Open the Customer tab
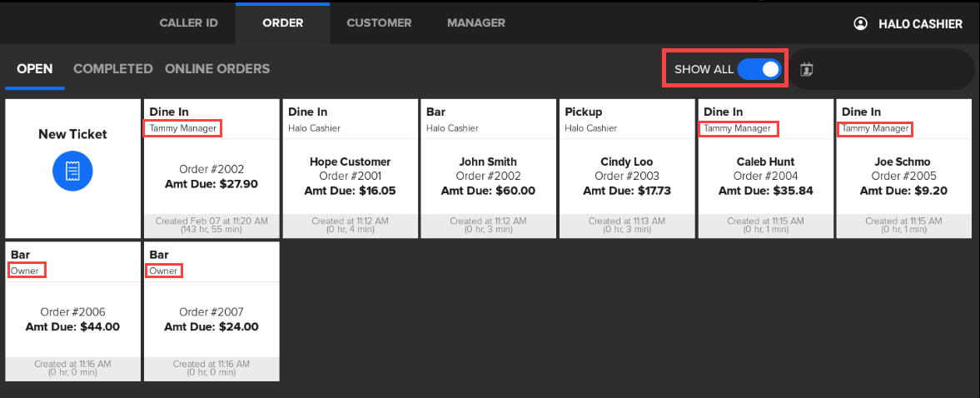Screen dimensions: 980x398 (x=379, y=22)
